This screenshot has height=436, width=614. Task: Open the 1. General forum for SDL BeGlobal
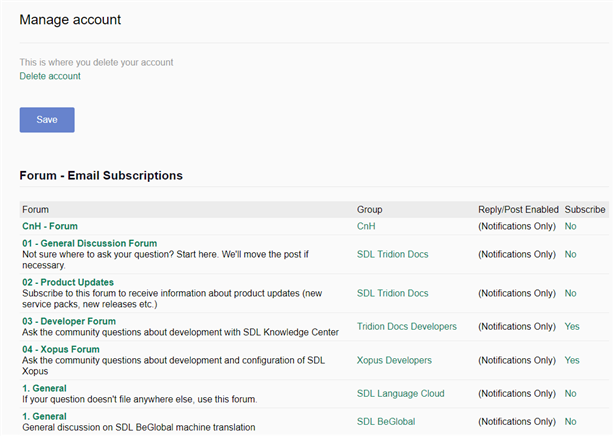[x=44, y=416]
